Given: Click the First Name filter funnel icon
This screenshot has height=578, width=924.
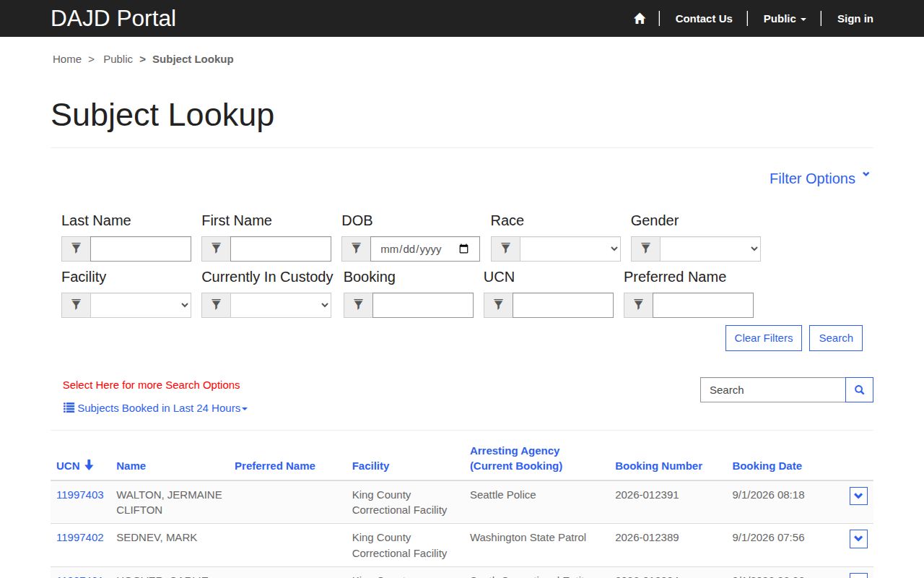Looking at the screenshot, I should coord(216,249).
